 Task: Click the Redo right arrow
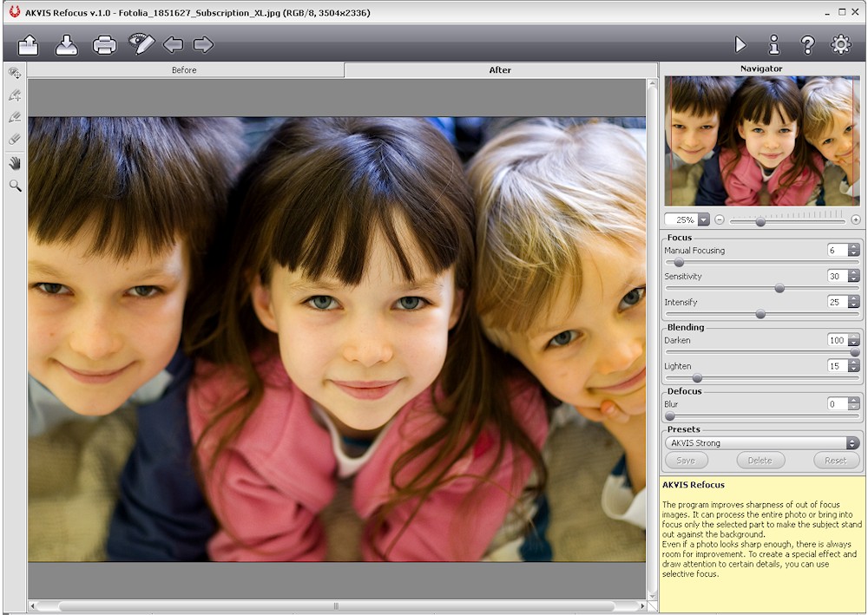203,45
